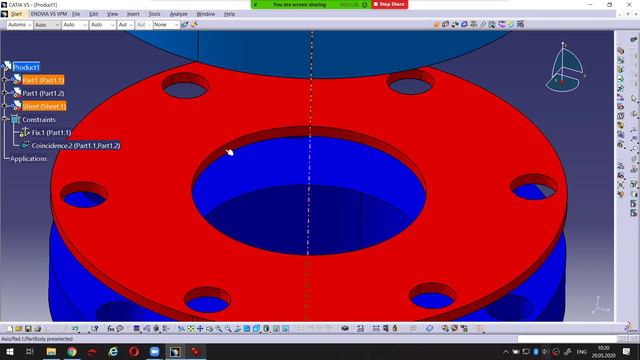Screen dimensions: 640x360
Task: Click the Capture camera icon
Action: click(x=345, y=329)
